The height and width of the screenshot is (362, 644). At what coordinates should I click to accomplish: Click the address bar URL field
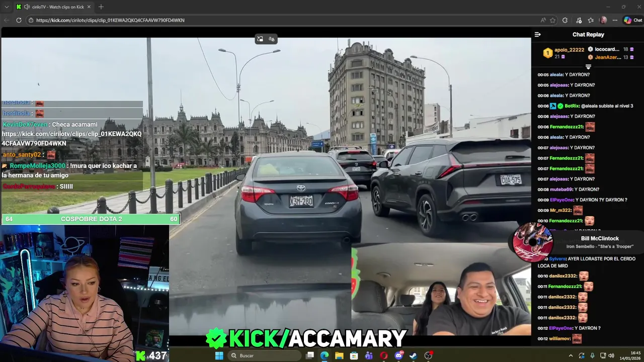[282, 20]
